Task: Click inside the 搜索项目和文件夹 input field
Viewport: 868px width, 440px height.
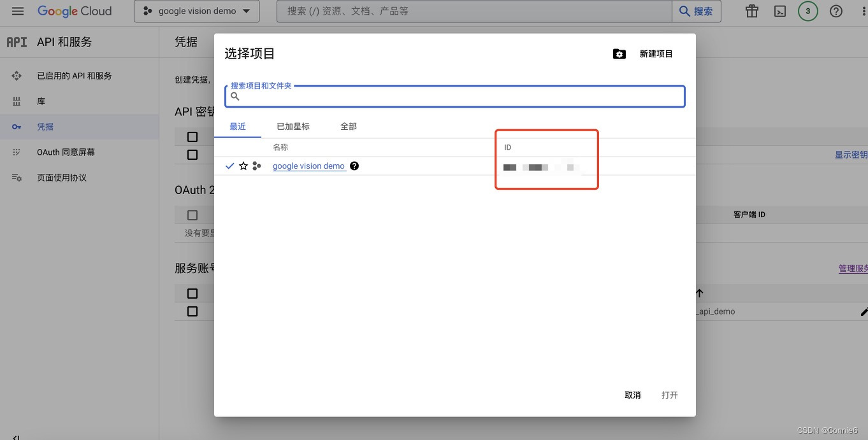Action: tap(446, 96)
